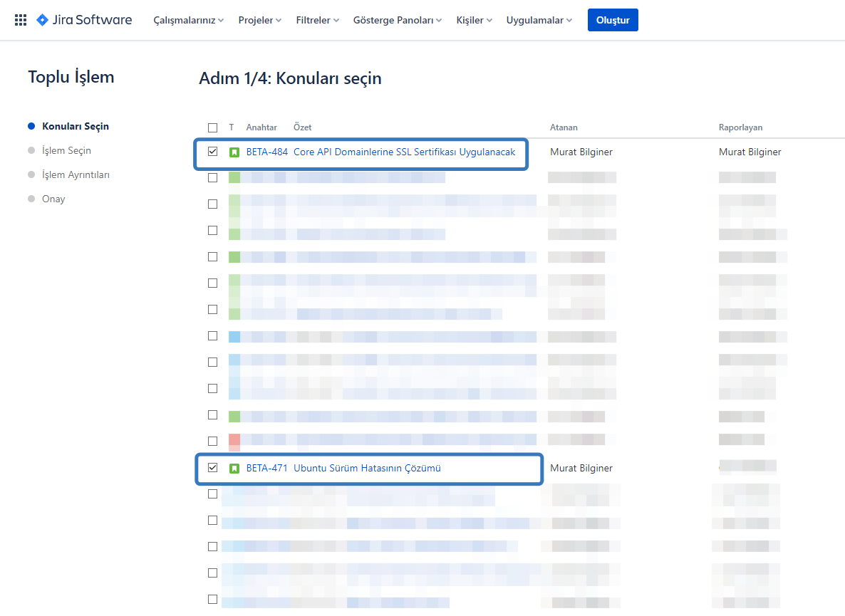Uncheck the BETA-484 issue checkbox
This screenshot has width=845, height=616.
click(212, 152)
